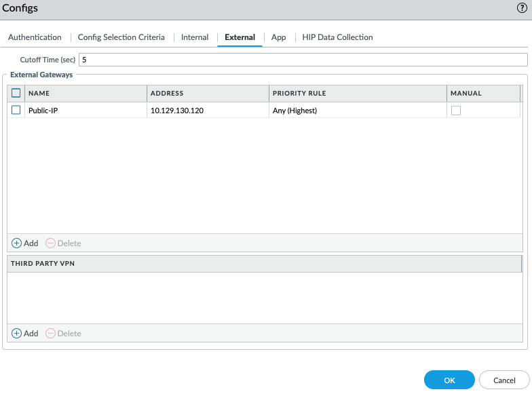Click the help question mark icon
The image size is (532, 396).
[522, 8]
